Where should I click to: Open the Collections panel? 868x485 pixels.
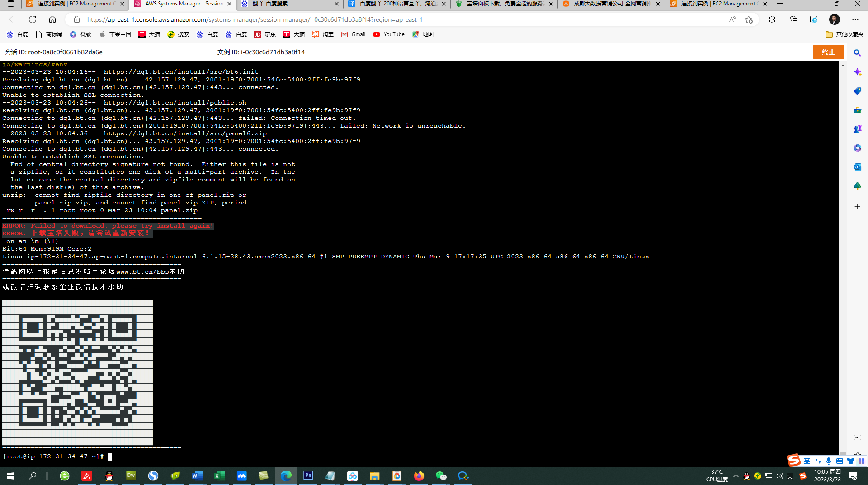(794, 19)
